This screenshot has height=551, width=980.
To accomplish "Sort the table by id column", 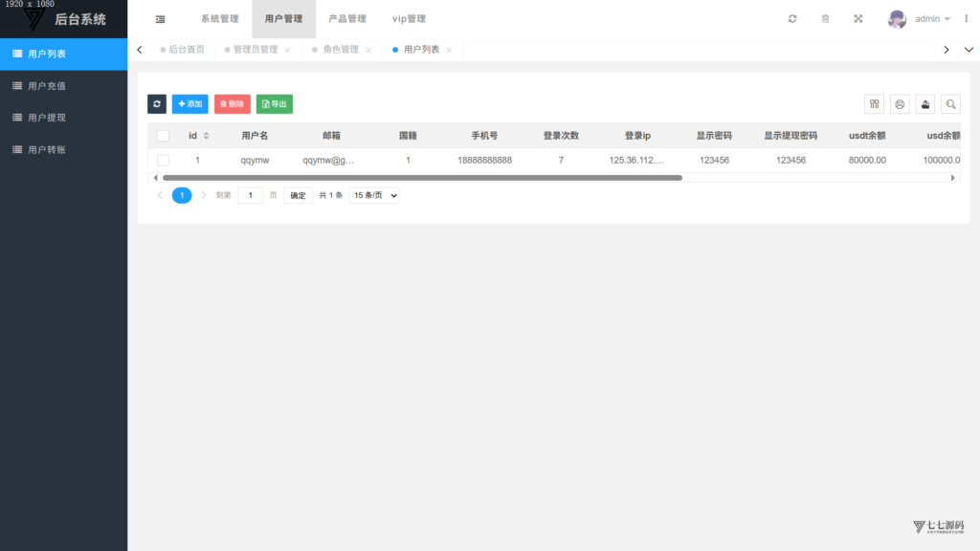I will click(207, 136).
